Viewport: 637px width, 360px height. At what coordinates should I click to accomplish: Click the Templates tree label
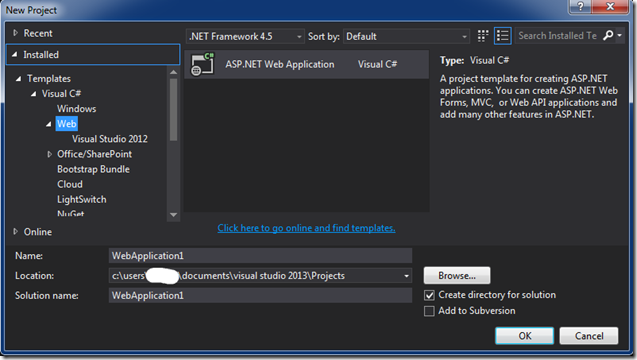pos(49,78)
